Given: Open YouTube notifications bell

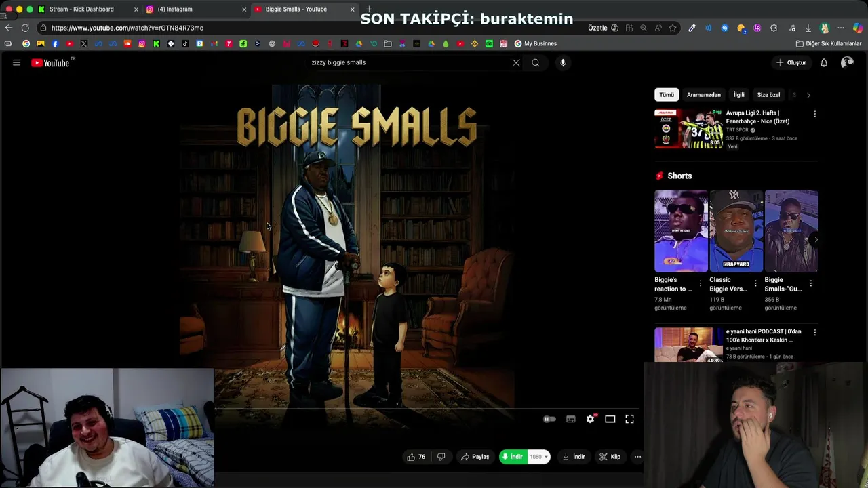Looking at the screenshot, I should click(x=824, y=62).
